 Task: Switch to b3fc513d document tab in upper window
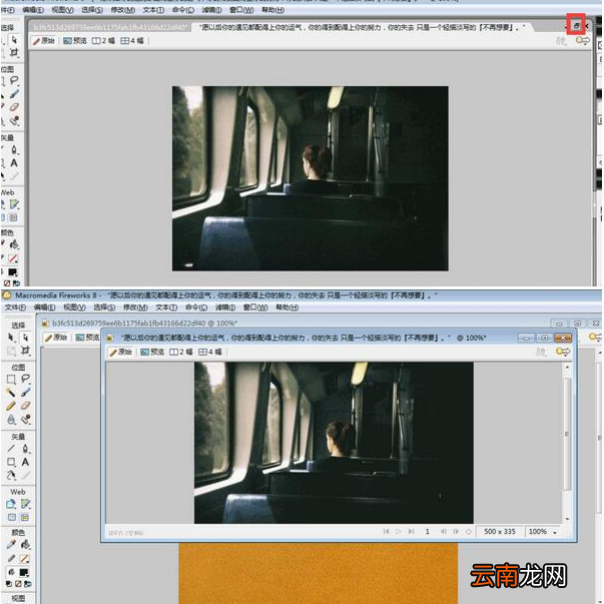[x=110, y=27]
